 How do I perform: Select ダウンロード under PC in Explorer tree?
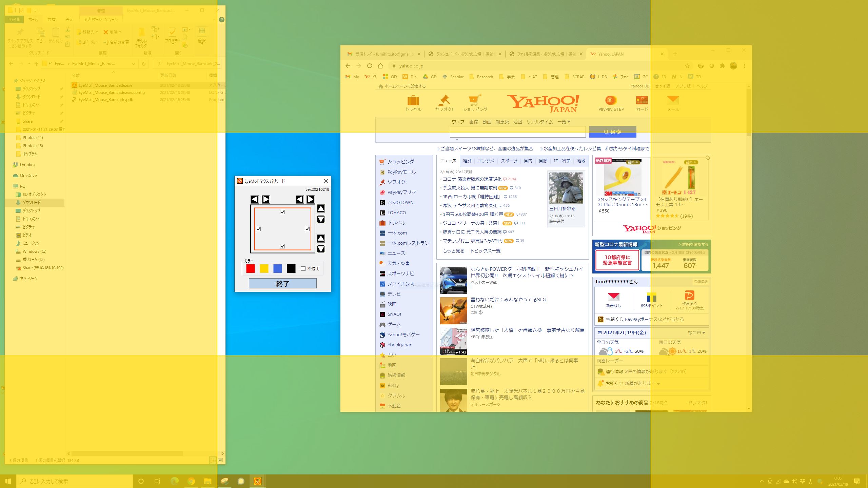(x=31, y=202)
